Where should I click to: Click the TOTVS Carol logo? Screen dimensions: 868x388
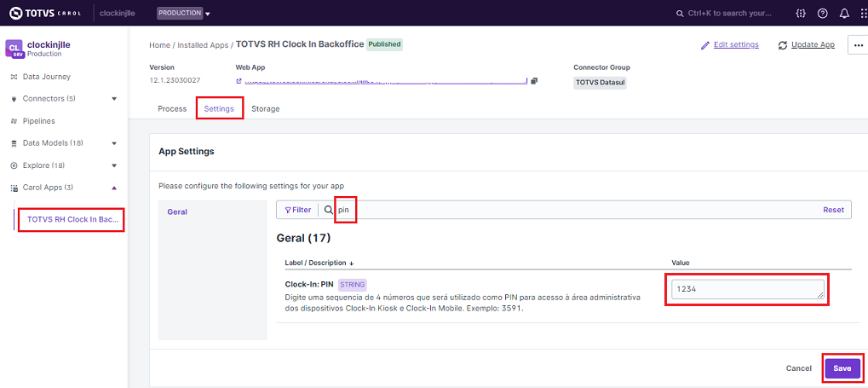pos(45,13)
